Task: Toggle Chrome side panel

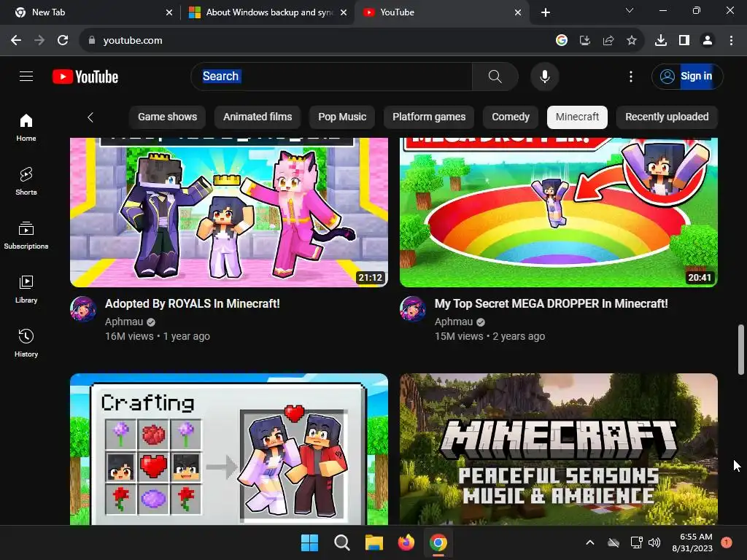Action: (684, 41)
